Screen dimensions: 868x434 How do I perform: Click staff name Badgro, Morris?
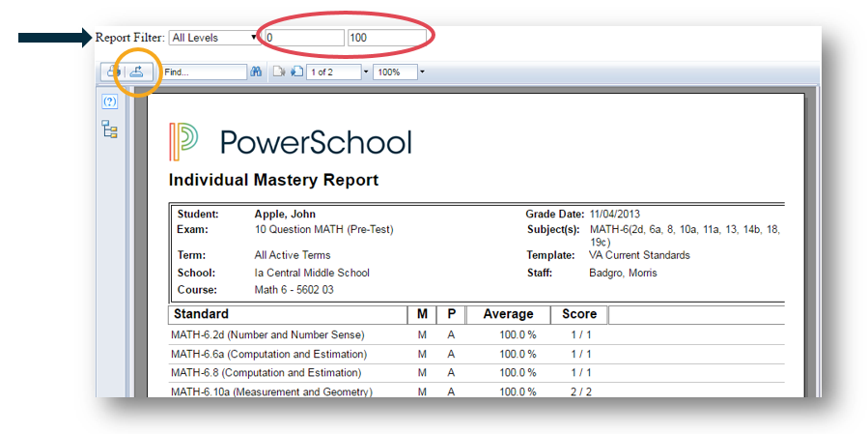(624, 274)
